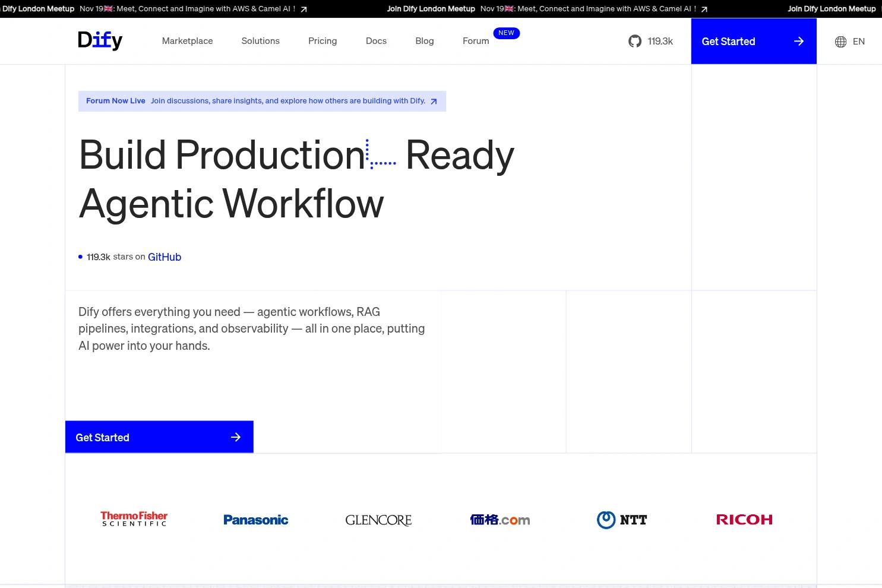Open the Marketplace nav item
The height and width of the screenshot is (588, 882).
point(187,41)
